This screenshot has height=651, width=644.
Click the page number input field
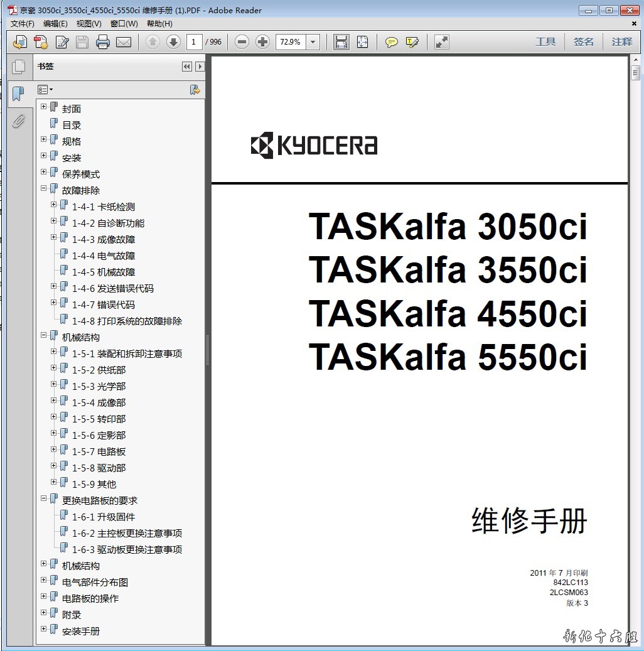pos(194,42)
